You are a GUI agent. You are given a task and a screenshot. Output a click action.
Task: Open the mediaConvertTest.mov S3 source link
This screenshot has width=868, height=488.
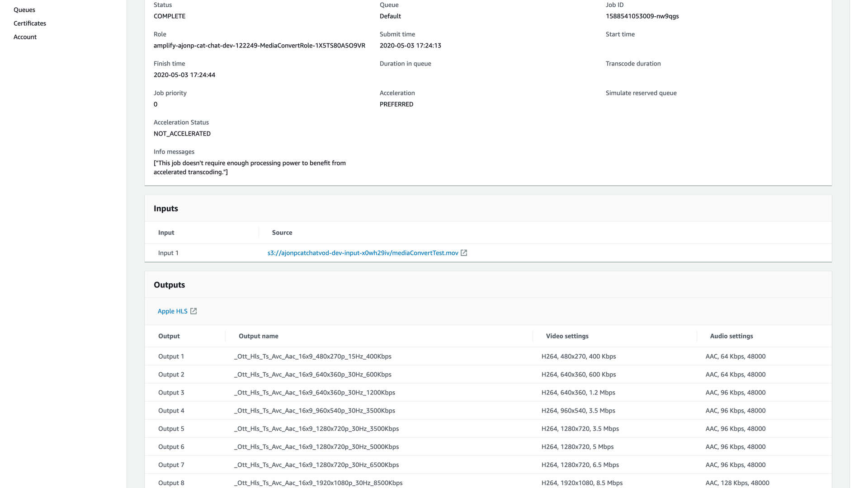(363, 253)
